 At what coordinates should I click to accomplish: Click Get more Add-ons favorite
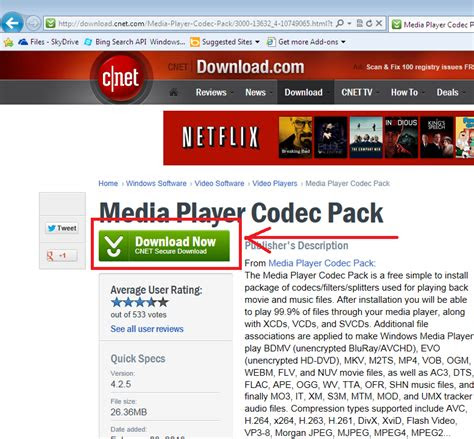tap(303, 42)
